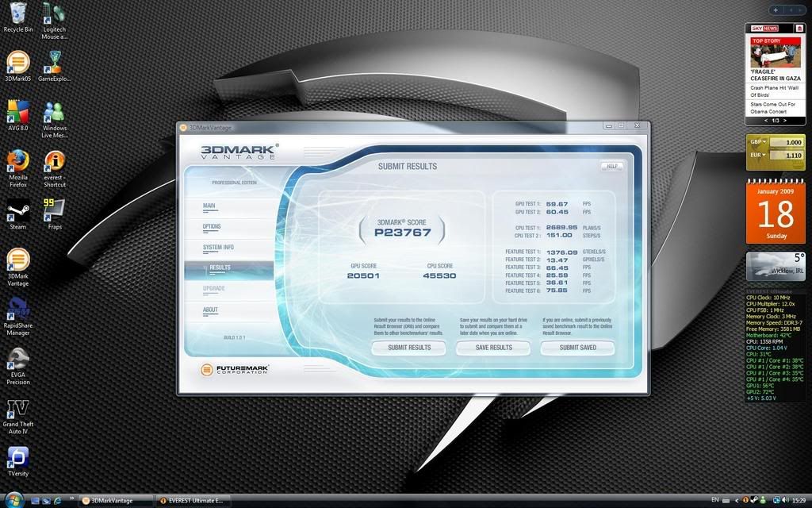The height and width of the screenshot is (508, 812).
Task: Click the Submit Saved button
Action: pos(578,348)
